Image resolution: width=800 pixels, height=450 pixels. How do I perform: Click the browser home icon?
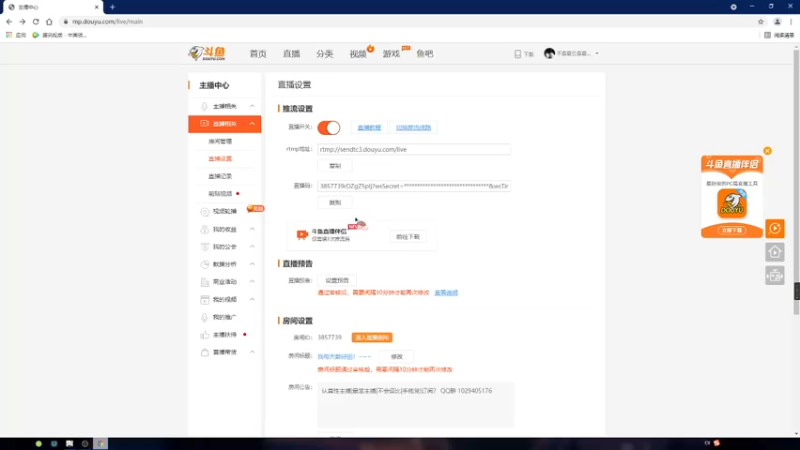(49, 21)
